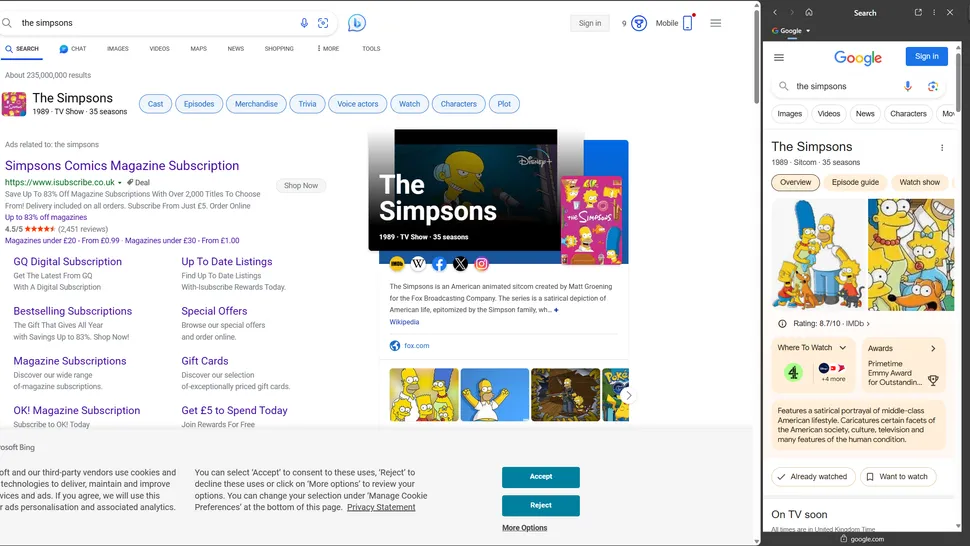Switch to Bing Maps tab

[x=199, y=48]
